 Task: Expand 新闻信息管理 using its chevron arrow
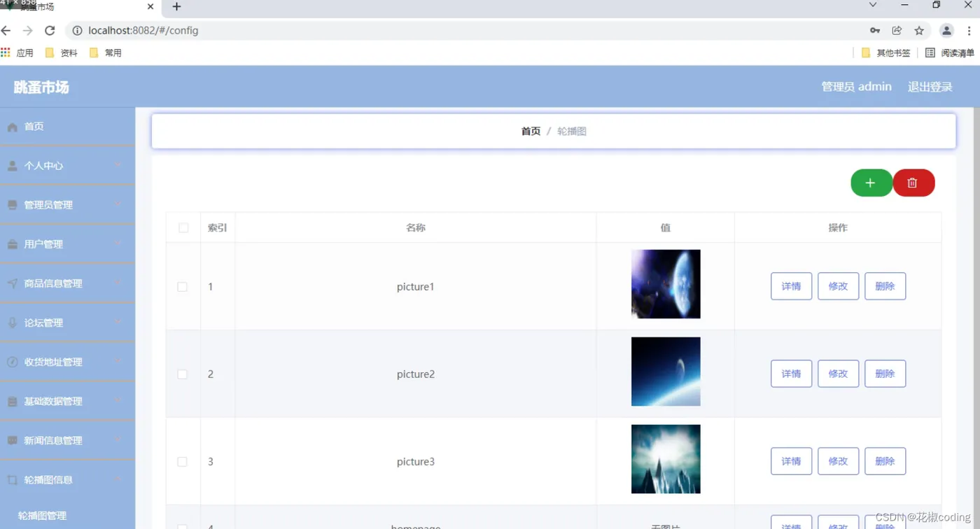pos(118,440)
